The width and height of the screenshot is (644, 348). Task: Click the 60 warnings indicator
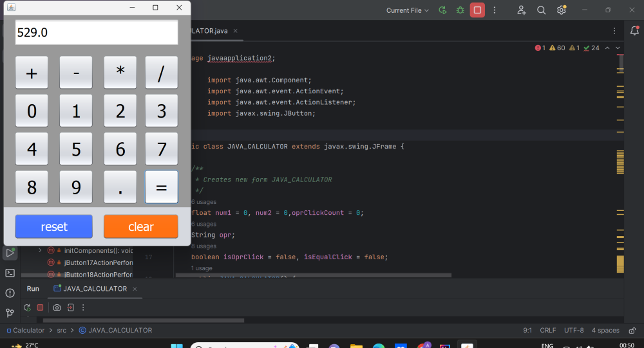557,48
